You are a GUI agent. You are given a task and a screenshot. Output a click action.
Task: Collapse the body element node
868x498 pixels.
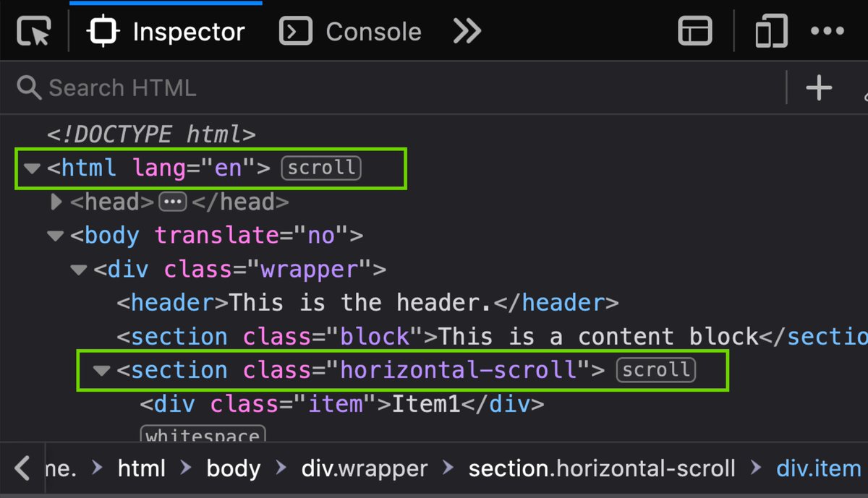pos(55,236)
